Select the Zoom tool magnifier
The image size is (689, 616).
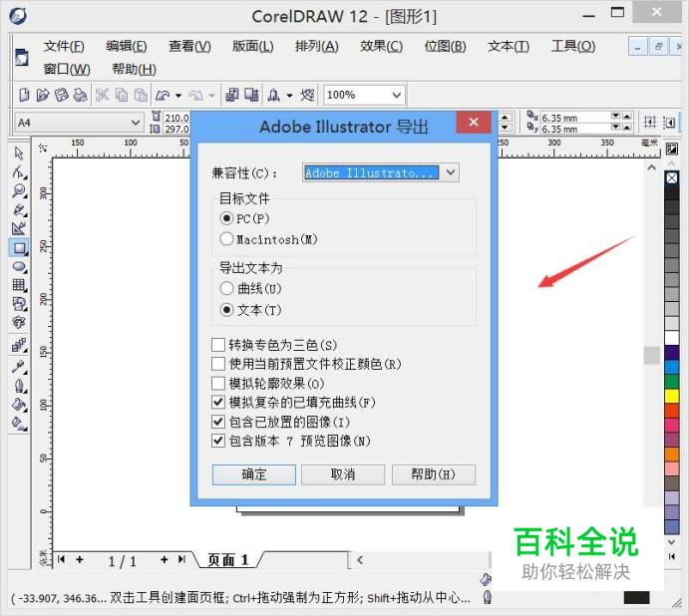pos(19,190)
